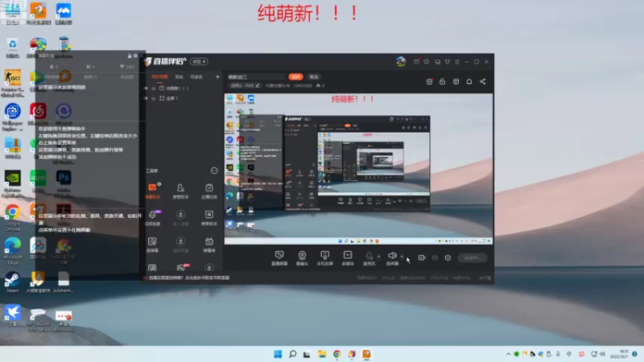Click the start live button at bottom right
Image resolution: width=644 pixels, height=362 pixels.
[473, 257]
